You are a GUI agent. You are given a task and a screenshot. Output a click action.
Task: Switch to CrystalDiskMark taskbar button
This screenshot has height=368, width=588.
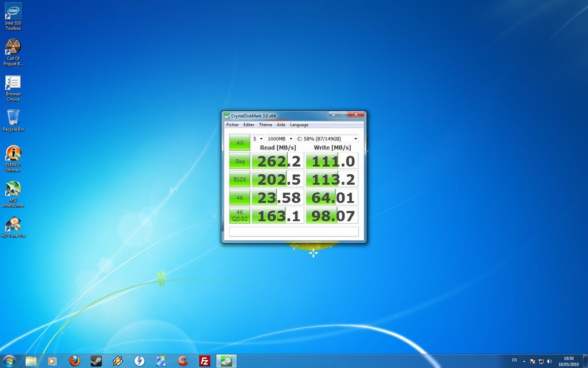click(226, 361)
